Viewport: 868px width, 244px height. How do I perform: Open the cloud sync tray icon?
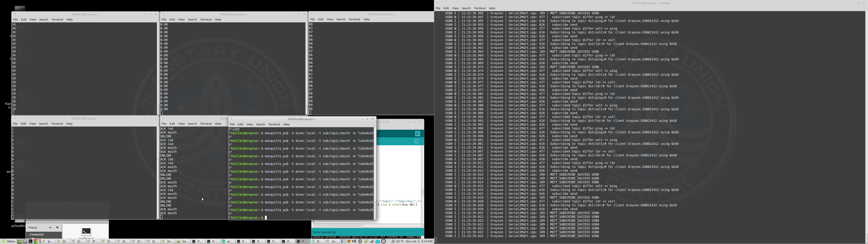378,242
